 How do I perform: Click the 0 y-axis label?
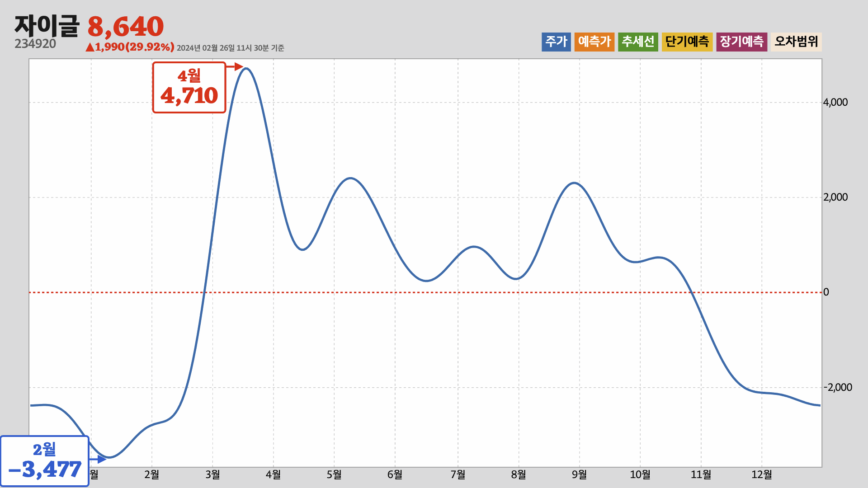click(826, 292)
